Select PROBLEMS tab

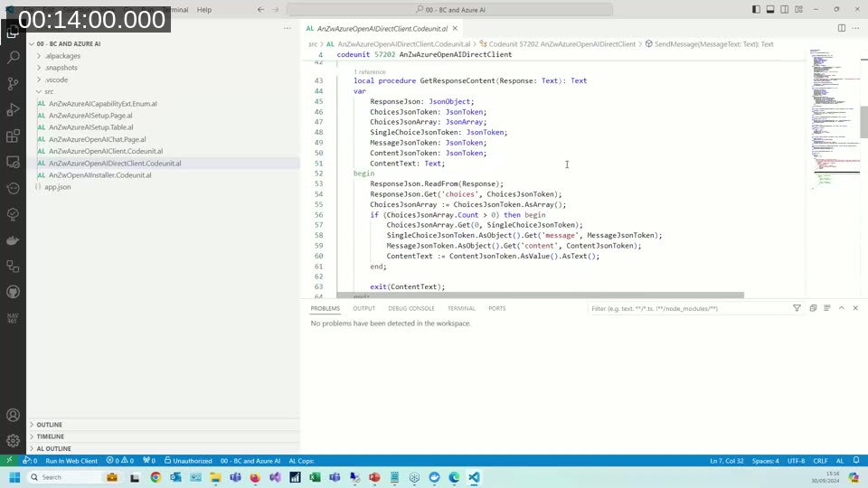click(x=325, y=308)
